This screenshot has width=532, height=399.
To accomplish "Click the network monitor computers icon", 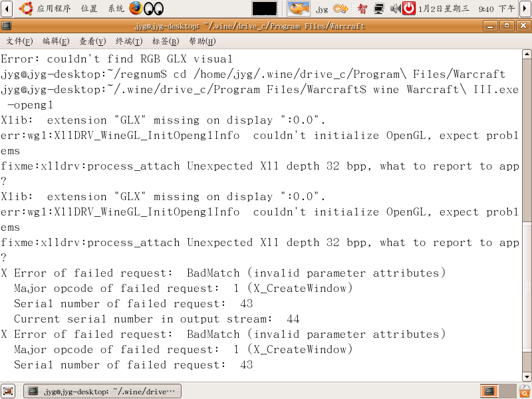I will click(x=378, y=9).
